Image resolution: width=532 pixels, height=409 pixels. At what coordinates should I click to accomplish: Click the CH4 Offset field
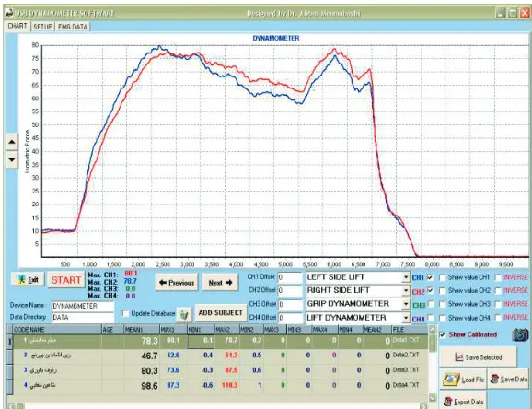290,318
